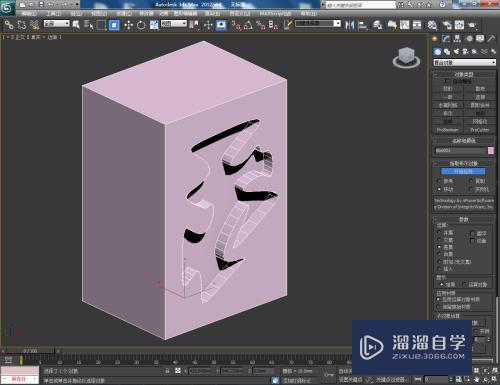Screen dimensions: 500x385
Task: Click the Select and Link tool
Action: pyautogui.click(x=9, y=25)
